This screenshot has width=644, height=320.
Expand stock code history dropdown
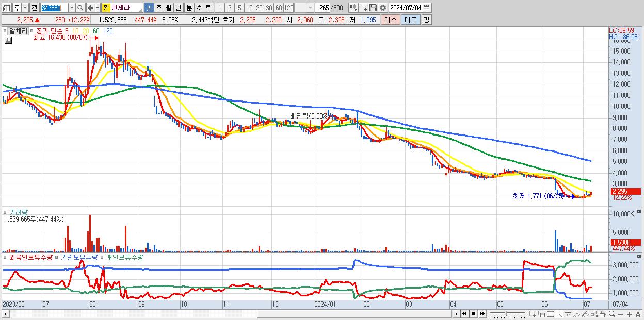[x=72, y=8]
